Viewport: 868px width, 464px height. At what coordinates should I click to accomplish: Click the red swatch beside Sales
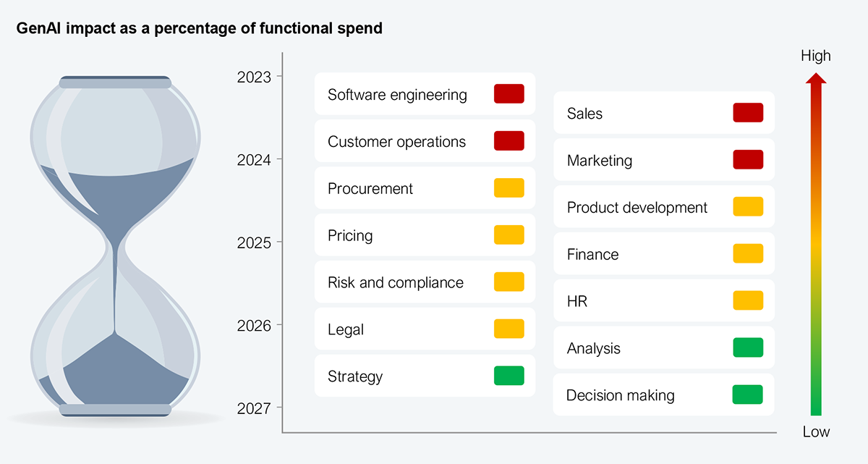point(747,113)
